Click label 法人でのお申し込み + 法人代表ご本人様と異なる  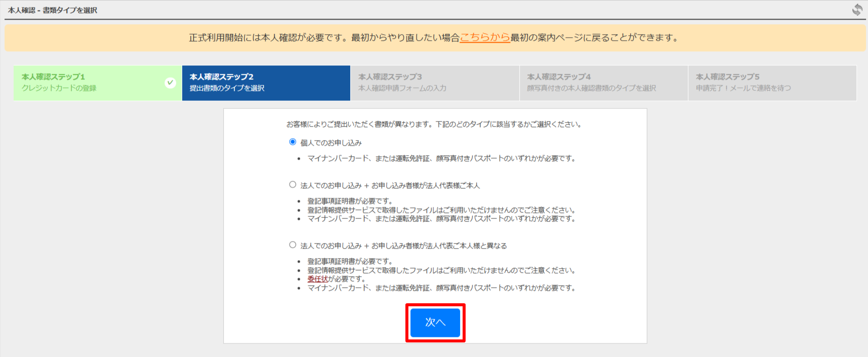pos(403,246)
